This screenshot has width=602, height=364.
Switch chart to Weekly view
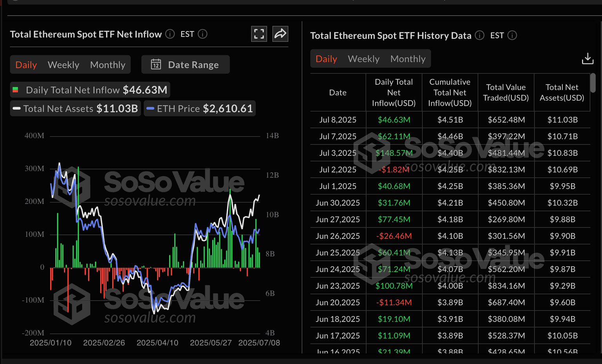(63, 65)
